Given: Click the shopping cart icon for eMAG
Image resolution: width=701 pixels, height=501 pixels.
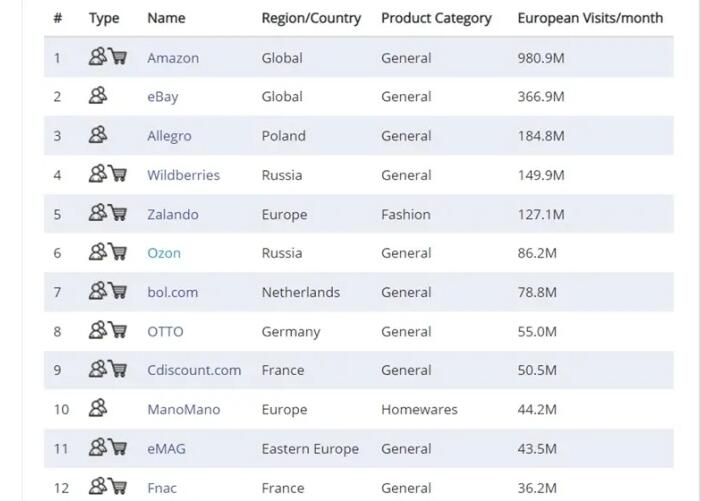Looking at the screenshot, I should tap(118, 447).
